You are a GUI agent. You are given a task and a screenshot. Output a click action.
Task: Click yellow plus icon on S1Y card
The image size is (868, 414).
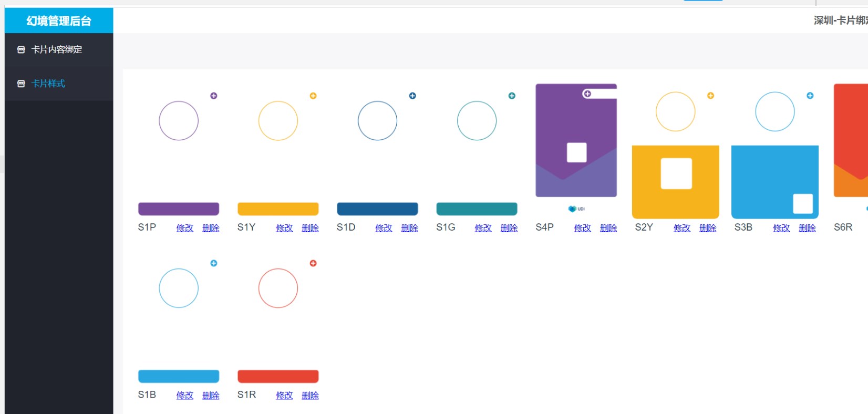(x=313, y=96)
